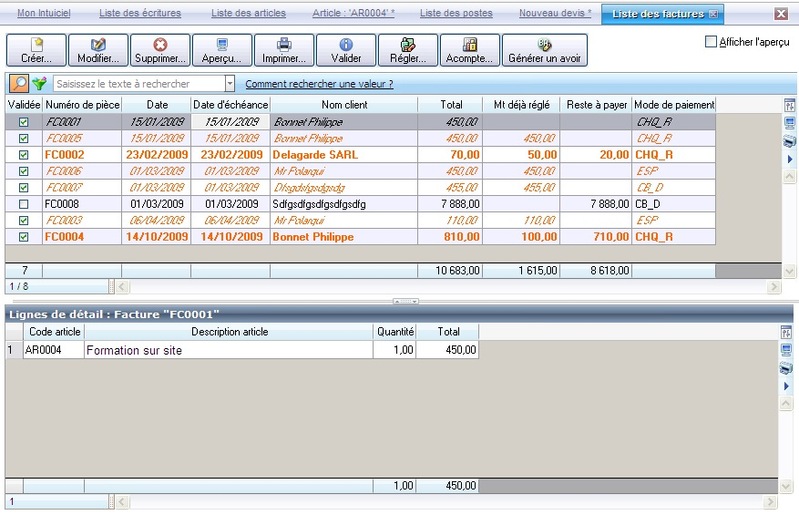Click Générer un avoir button
The width and height of the screenshot is (799, 515).
click(544, 50)
